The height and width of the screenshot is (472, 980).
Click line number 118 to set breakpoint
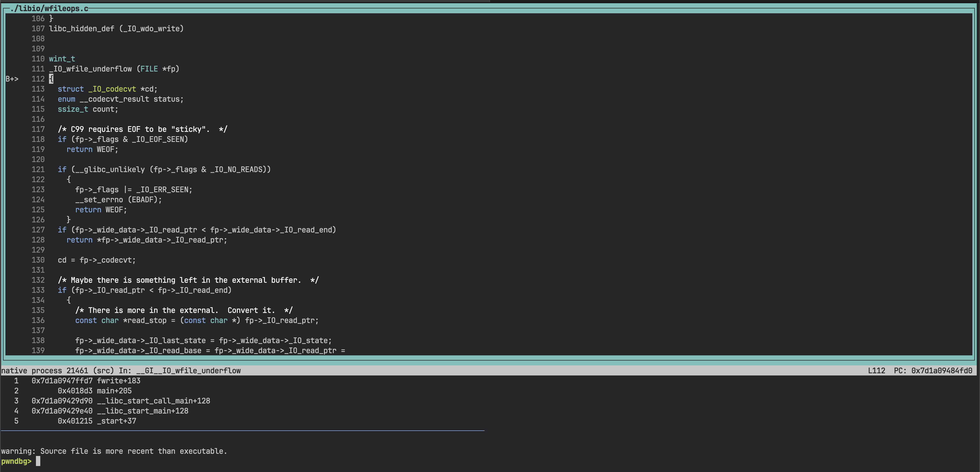point(38,139)
